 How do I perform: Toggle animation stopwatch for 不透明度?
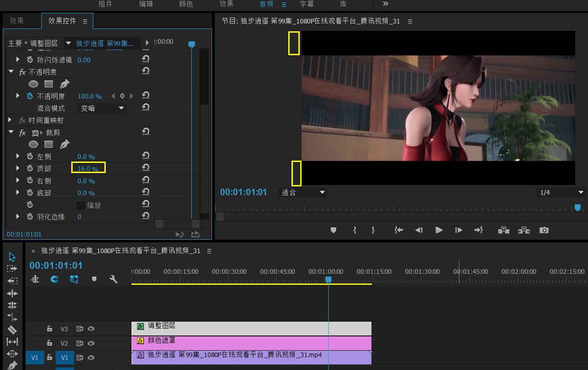[30, 96]
